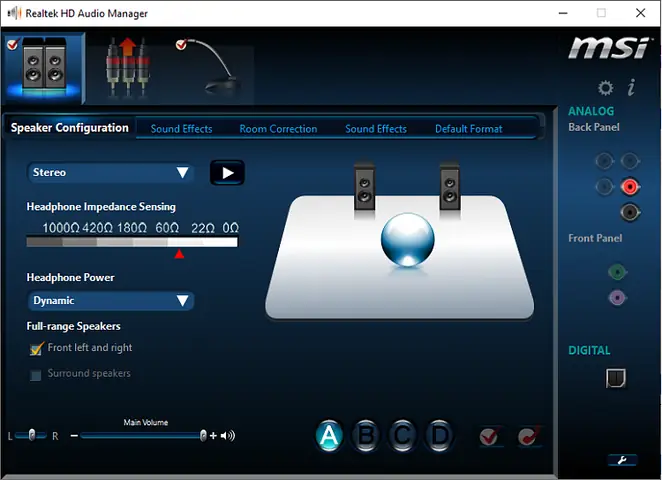Screen dimensions: 662x480
Task: Click the red impedance marker triangle
Action: [179, 254]
